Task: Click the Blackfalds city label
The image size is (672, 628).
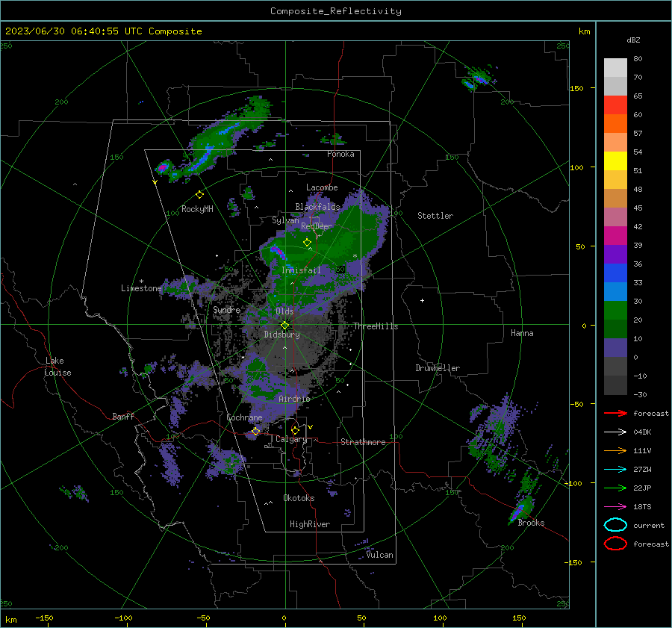Action: pos(317,207)
